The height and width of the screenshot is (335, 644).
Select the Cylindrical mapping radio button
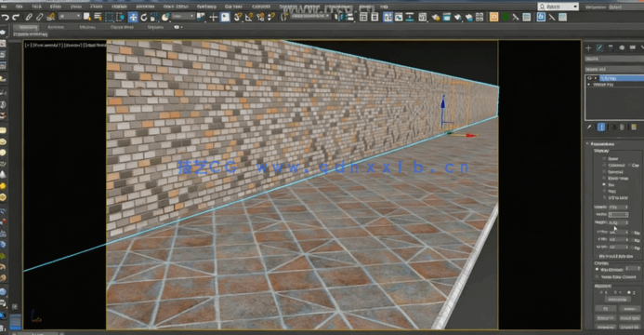tap(604, 166)
